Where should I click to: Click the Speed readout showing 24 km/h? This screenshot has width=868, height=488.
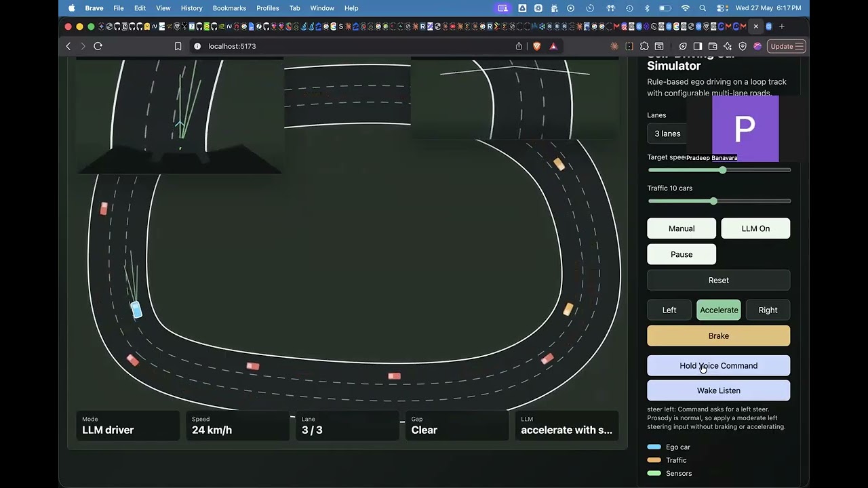(x=237, y=426)
